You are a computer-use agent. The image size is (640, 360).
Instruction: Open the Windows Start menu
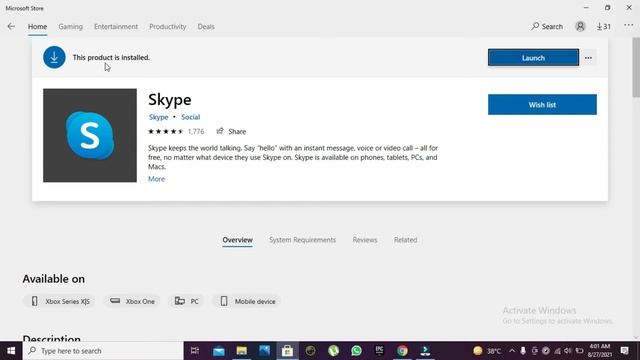11,351
